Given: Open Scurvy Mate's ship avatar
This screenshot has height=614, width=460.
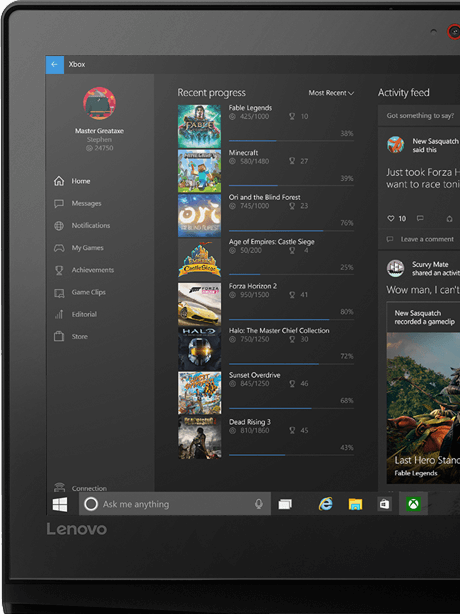Looking at the screenshot, I should (395, 269).
